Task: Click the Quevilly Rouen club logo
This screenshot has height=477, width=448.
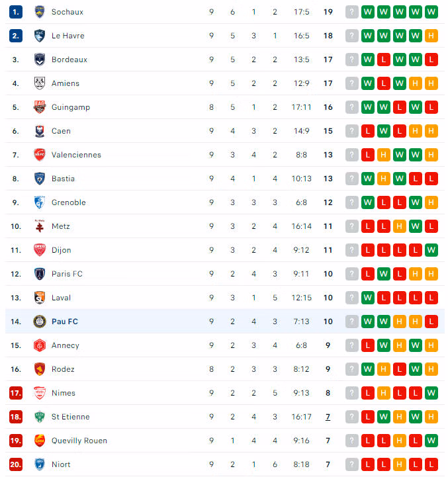Action: pos(40,441)
